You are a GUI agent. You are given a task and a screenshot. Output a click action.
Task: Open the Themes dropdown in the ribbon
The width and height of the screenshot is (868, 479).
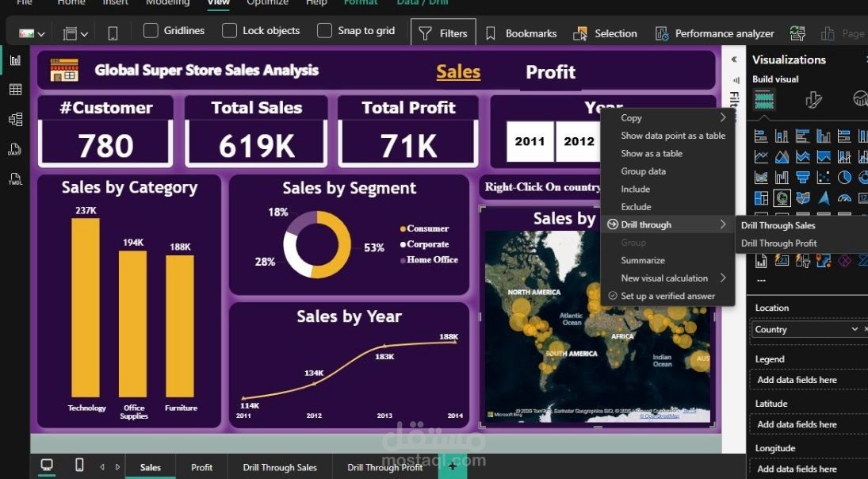[32, 33]
